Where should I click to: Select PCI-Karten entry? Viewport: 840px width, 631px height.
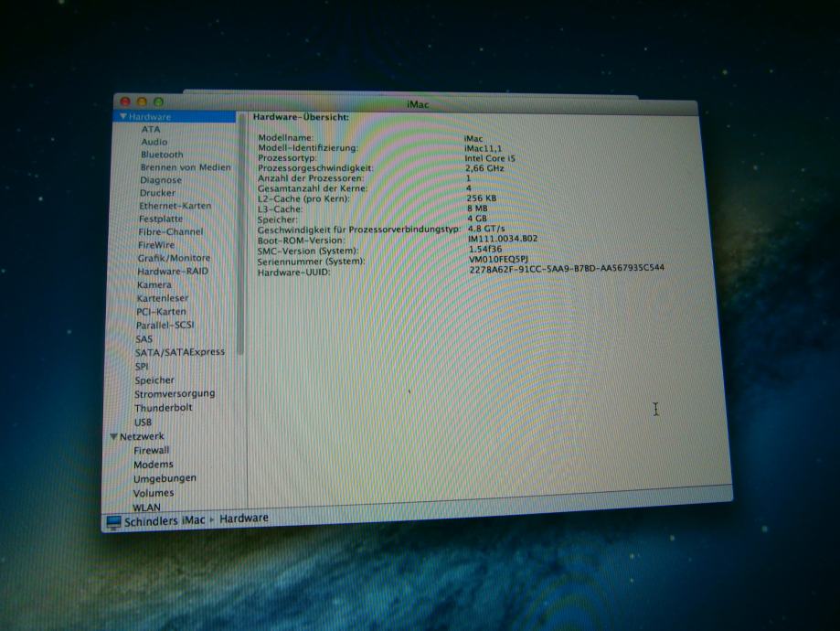pos(161,312)
